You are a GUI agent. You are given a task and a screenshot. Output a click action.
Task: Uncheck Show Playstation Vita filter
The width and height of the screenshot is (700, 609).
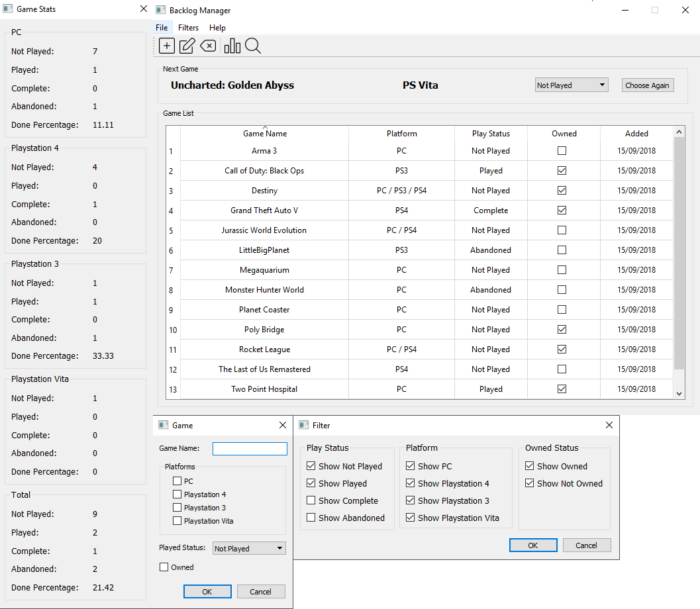(x=411, y=518)
